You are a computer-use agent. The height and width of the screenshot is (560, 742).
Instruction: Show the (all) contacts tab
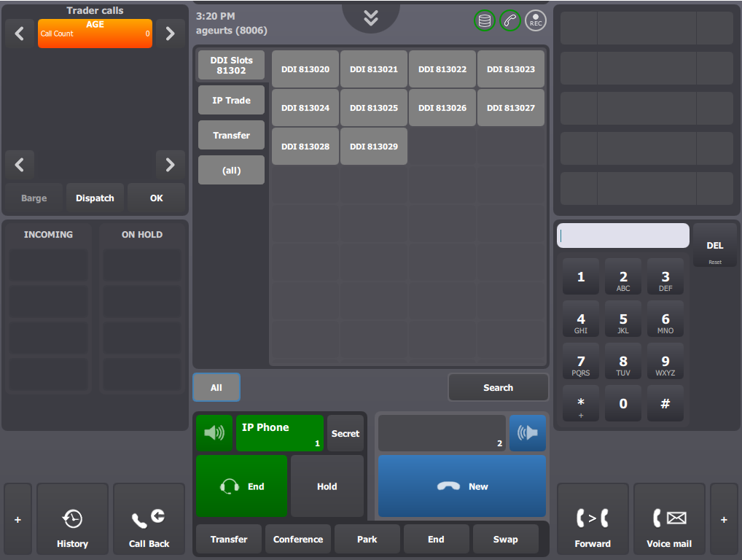coord(231,170)
